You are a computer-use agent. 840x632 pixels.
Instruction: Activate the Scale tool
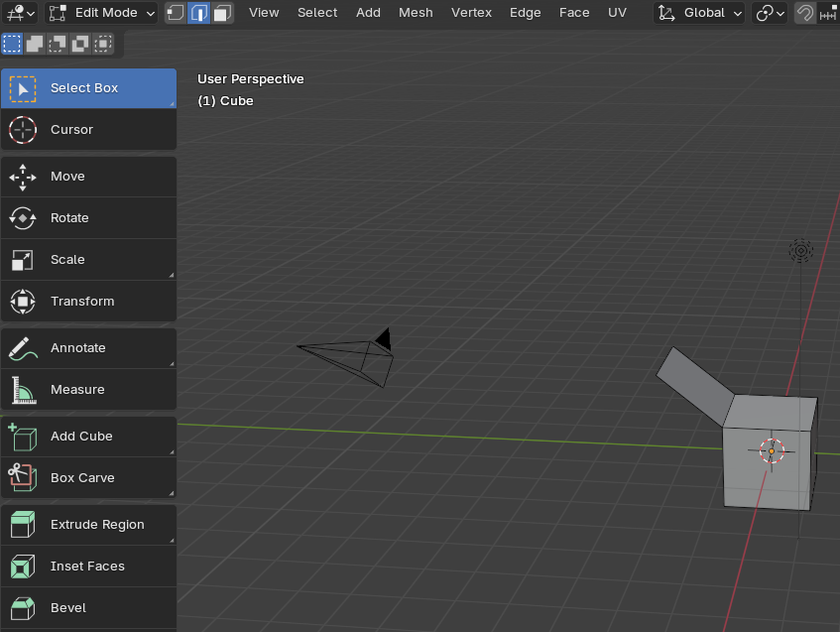pyautogui.click(x=88, y=259)
